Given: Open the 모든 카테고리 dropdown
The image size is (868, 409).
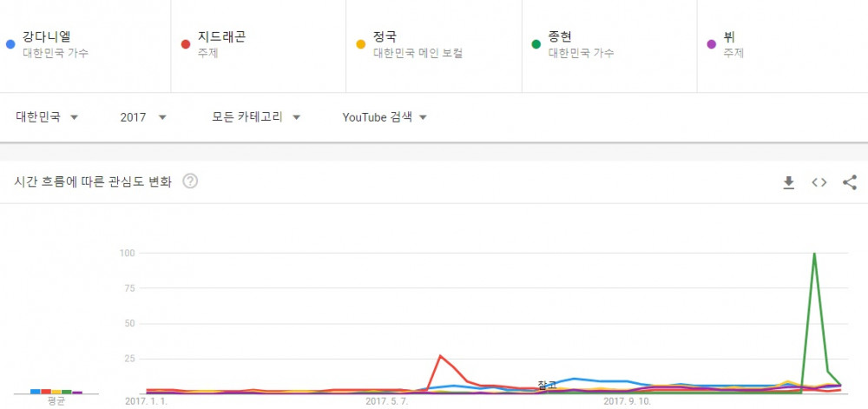Looking at the screenshot, I should [x=256, y=117].
